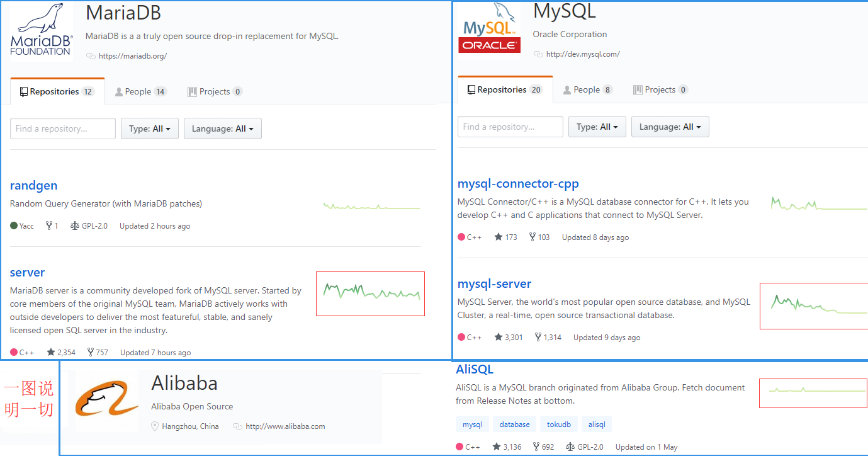Image resolution: width=868 pixels, height=456 pixels.
Task: Select the MariaDB Repositories tab
Action: [x=57, y=91]
